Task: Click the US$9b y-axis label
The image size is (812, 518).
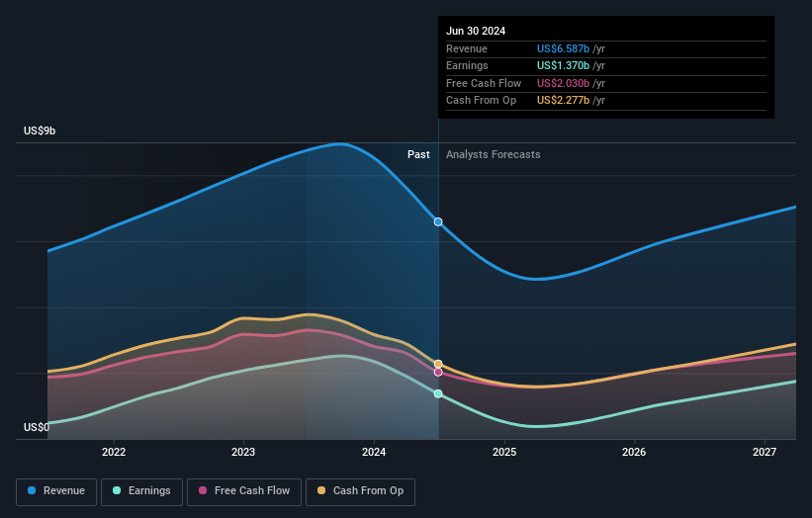Action: (40, 130)
